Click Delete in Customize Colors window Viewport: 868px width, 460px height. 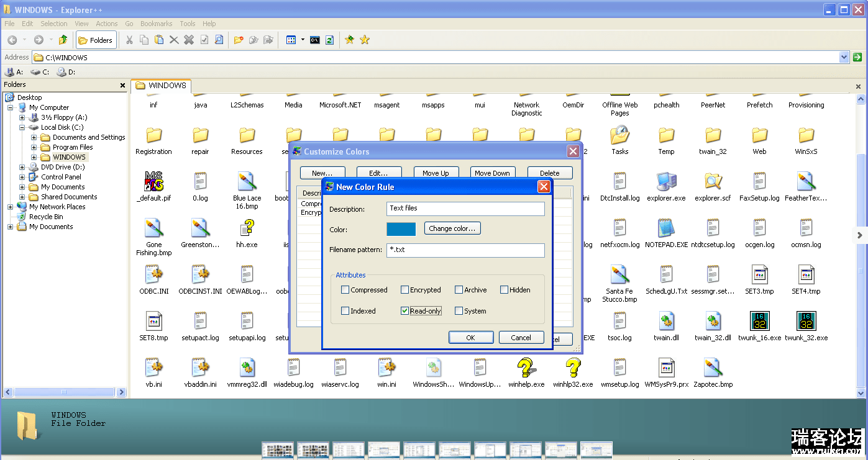point(550,173)
